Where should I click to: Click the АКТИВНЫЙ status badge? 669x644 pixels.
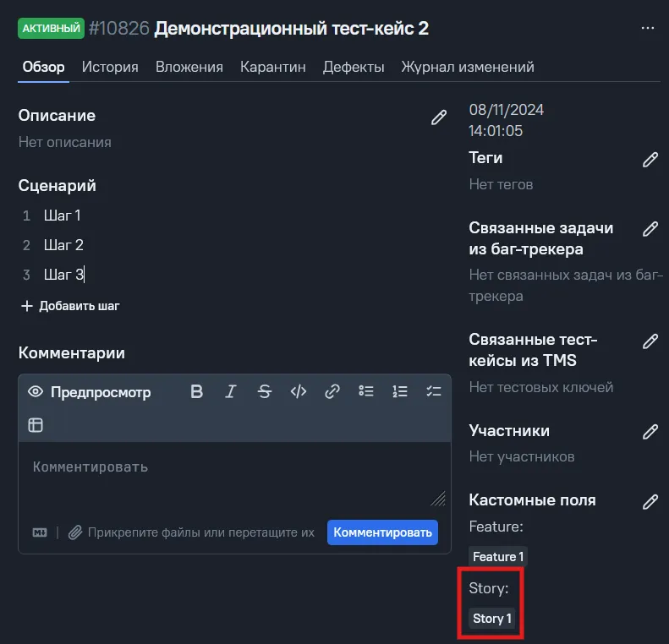pyautogui.click(x=52, y=28)
